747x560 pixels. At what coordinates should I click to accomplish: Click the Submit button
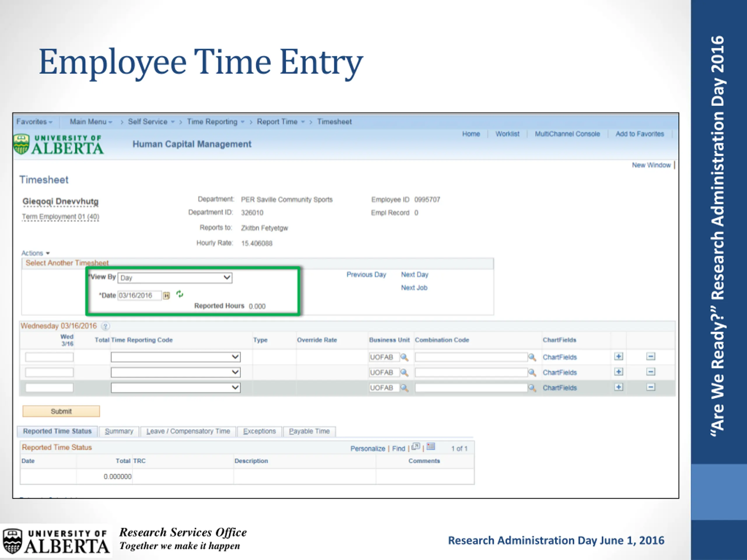click(61, 411)
